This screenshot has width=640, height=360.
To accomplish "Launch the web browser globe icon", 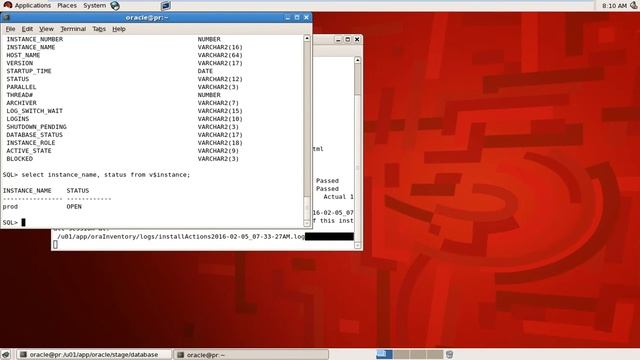I will tap(116, 5).
